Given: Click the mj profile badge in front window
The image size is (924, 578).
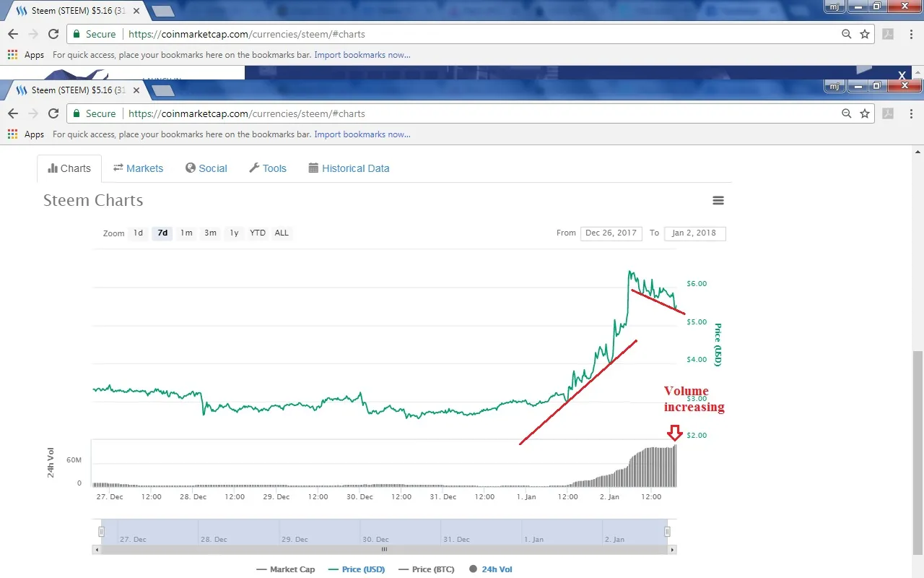Looking at the screenshot, I should pyautogui.click(x=834, y=86).
